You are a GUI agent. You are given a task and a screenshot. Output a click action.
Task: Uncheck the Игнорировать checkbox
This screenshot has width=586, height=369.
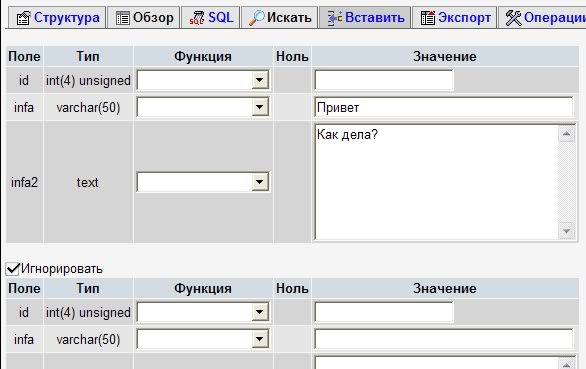coord(12,269)
